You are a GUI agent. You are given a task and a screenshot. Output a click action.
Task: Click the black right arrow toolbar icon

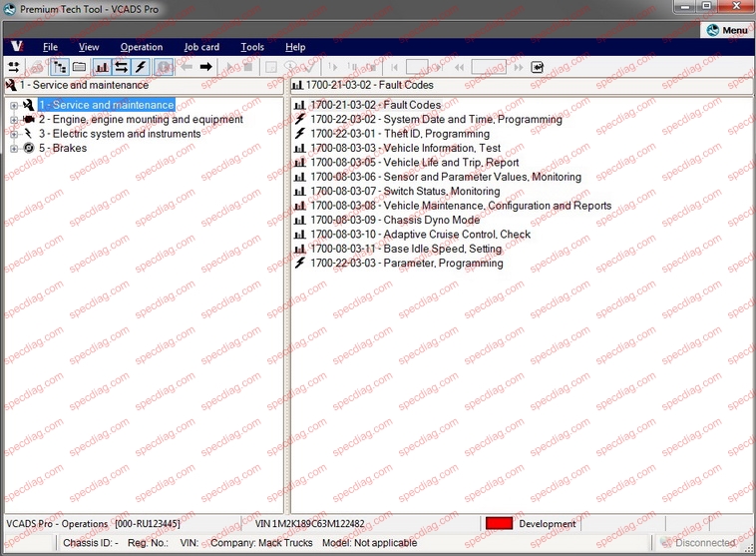coord(206,67)
